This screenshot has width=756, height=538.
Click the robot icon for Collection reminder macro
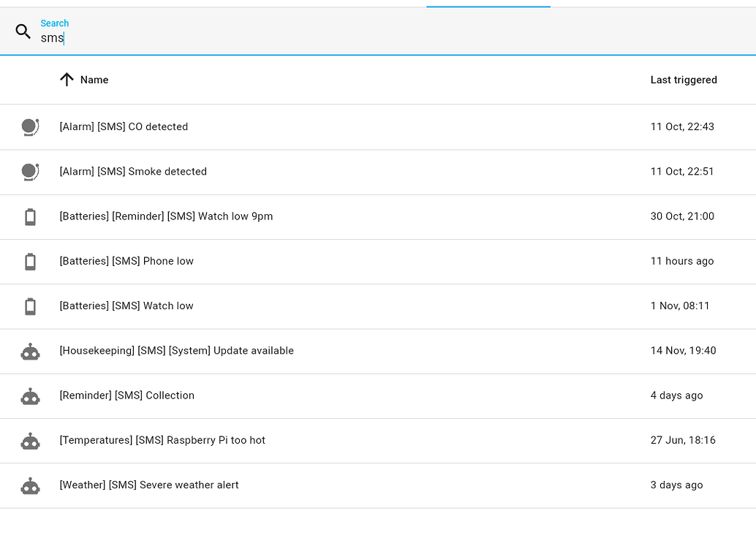point(30,395)
